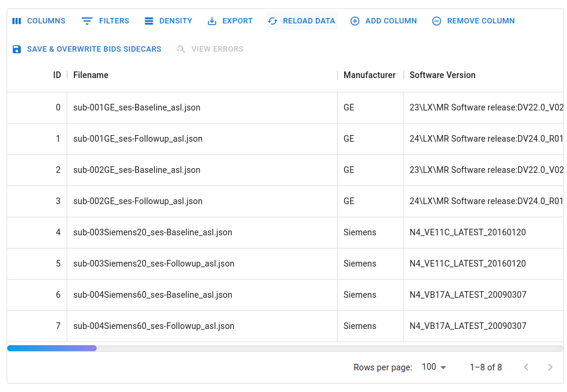
Task: Click the Remove Column minus icon
Action: [x=437, y=21]
